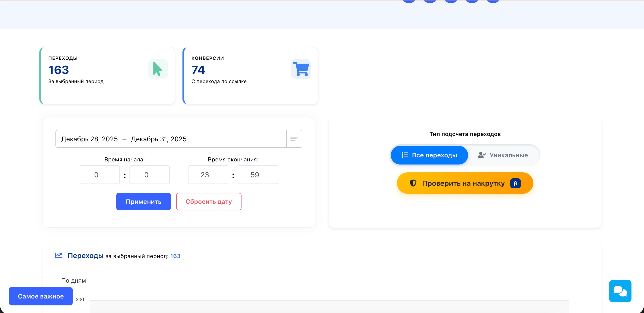Click the user-check icon near Уникальные
This screenshot has width=644, height=313.
point(481,155)
